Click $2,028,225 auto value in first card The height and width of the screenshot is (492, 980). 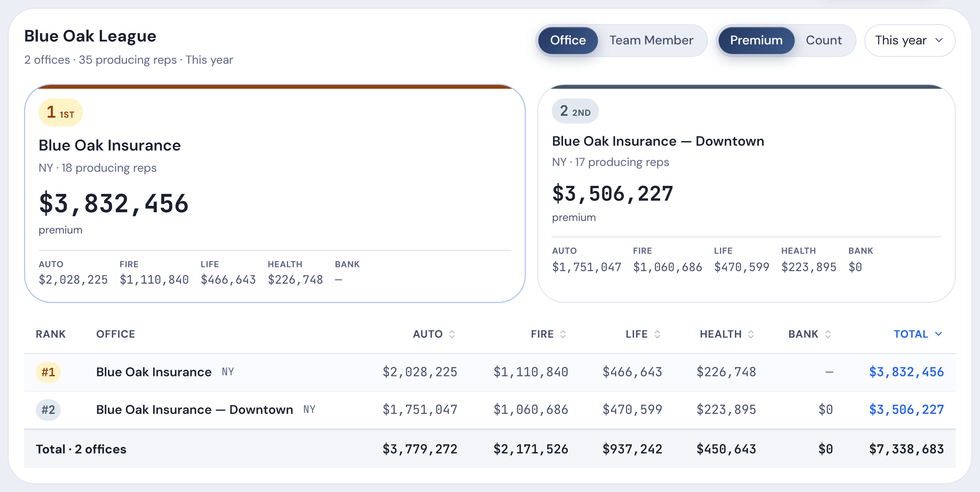coord(73,280)
